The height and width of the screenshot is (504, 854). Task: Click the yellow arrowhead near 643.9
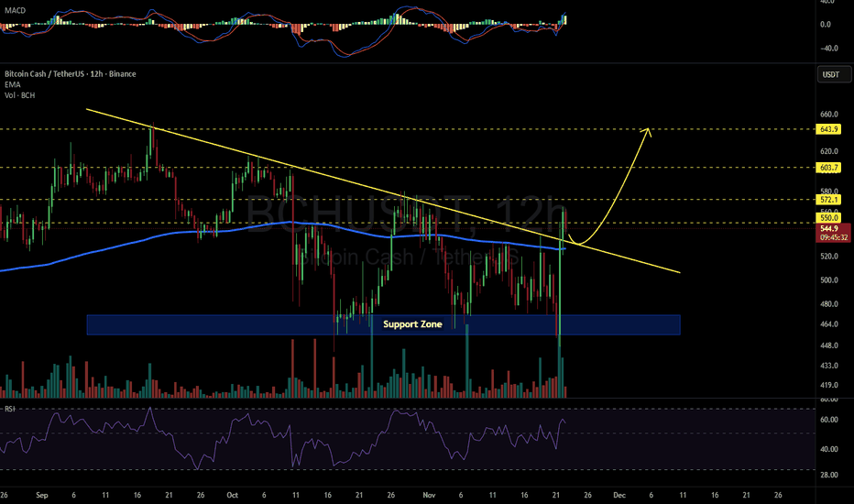647,131
